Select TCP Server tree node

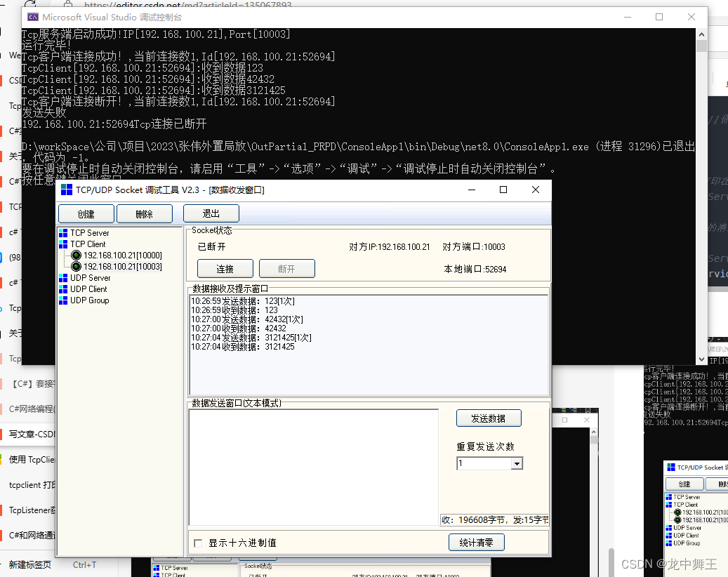90,233
